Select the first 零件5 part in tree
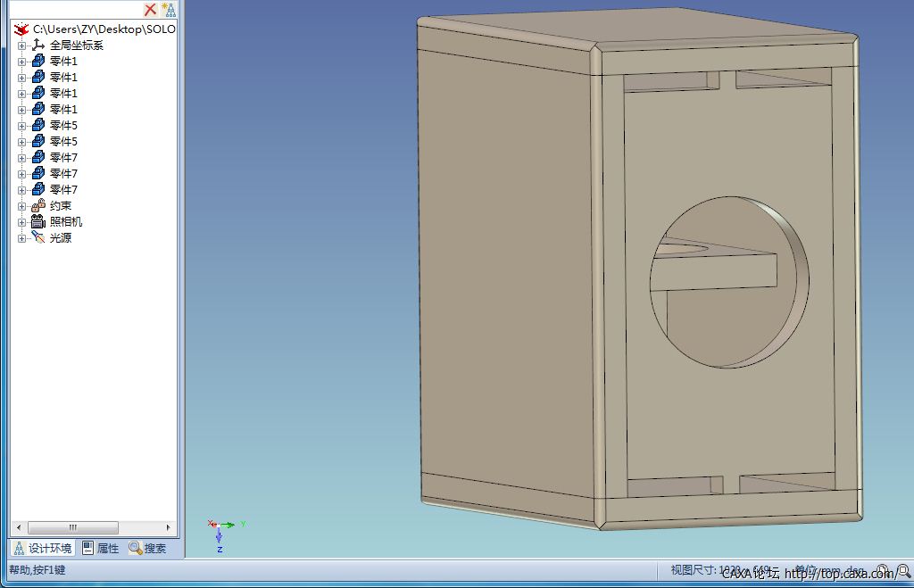Viewport: 914px width, 588px height. pos(63,126)
